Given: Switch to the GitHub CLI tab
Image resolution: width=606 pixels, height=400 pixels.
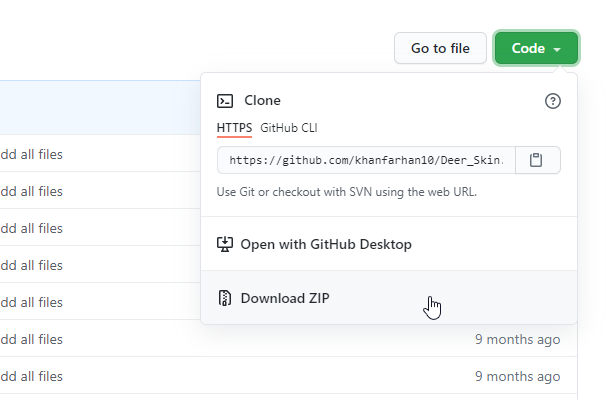Looking at the screenshot, I should [x=289, y=128].
